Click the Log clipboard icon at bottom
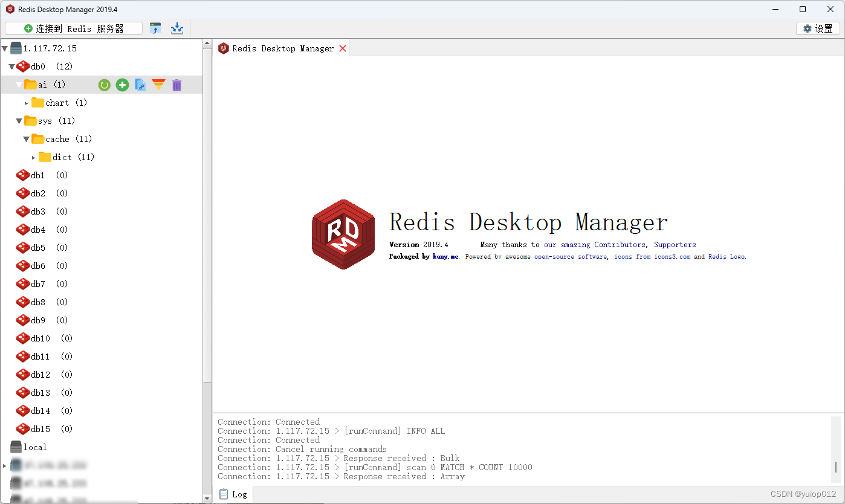845x504 pixels. 224,494
